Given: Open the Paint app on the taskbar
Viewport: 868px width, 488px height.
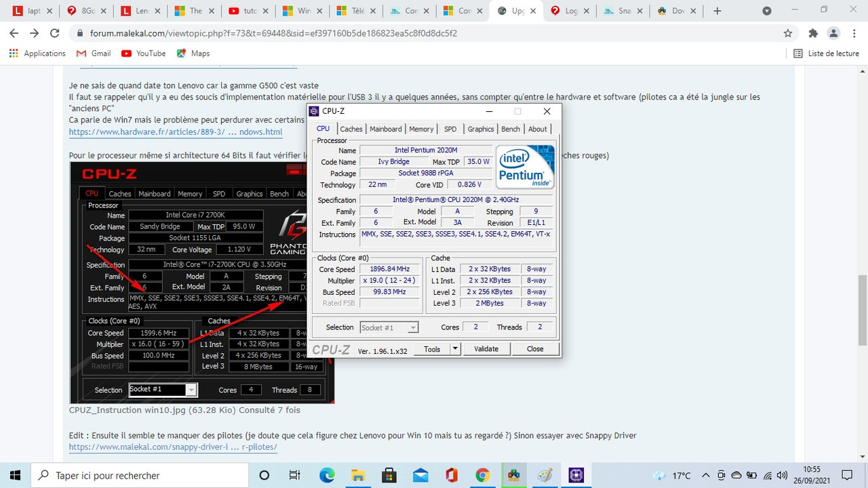Looking at the screenshot, I should click(545, 475).
